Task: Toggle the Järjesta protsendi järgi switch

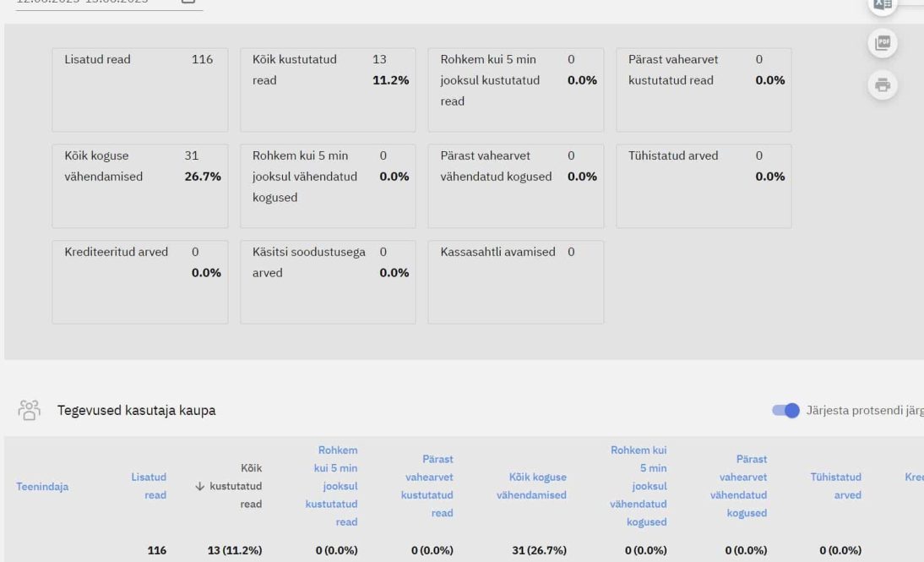Action: [785, 411]
